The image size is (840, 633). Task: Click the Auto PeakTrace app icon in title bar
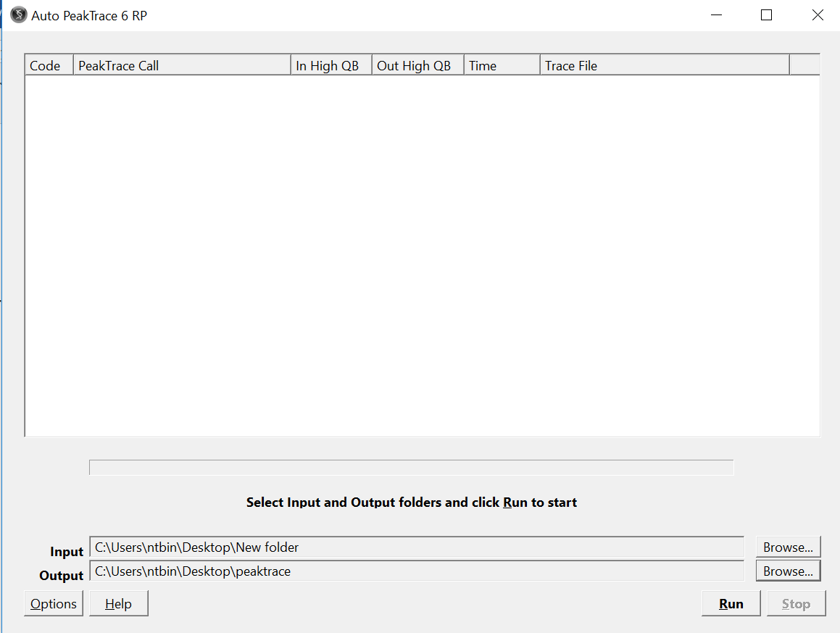pos(18,15)
